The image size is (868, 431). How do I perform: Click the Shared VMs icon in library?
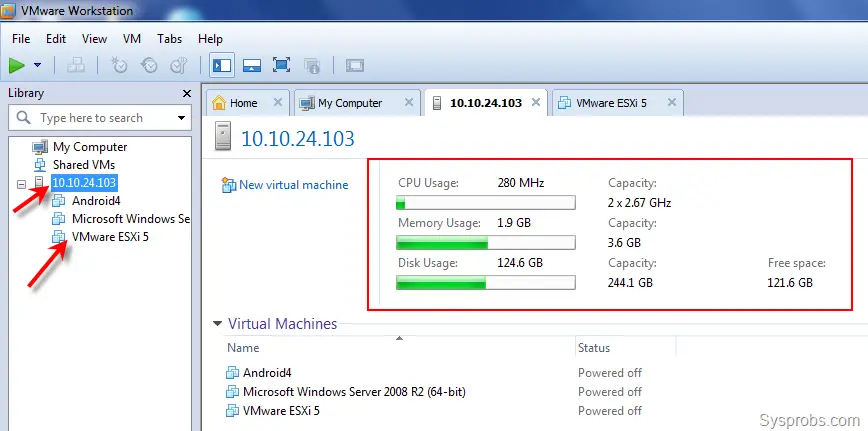coord(40,164)
